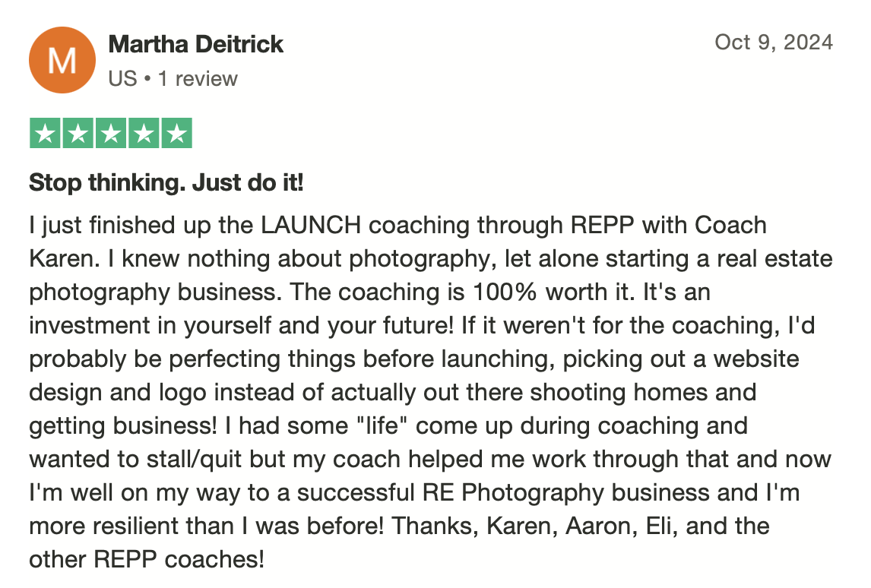Click the word LAUNCH in the review
Screen dimensions: 871x588
point(311,226)
